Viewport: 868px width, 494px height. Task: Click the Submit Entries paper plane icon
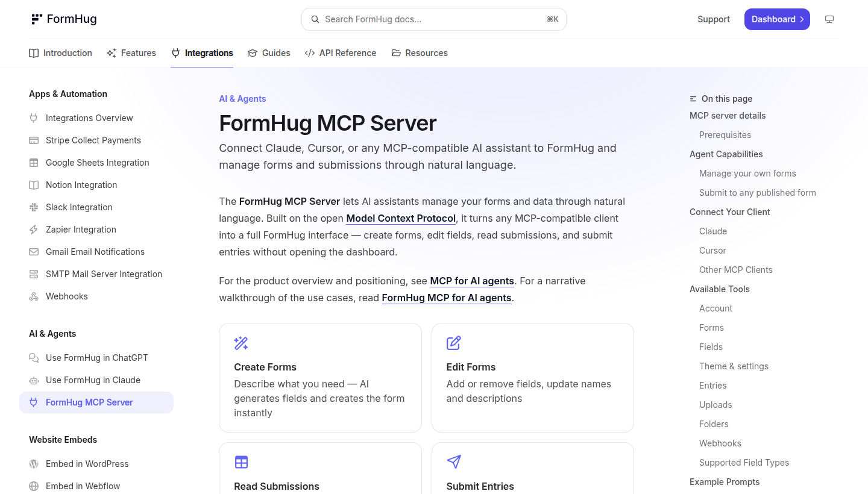point(454,462)
